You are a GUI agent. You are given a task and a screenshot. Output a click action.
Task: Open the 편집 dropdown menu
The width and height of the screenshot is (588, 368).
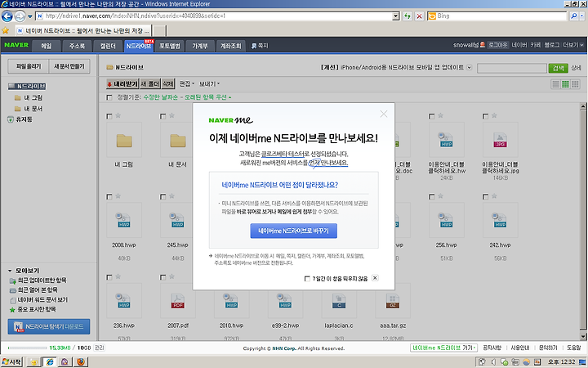pyautogui.click(x=187, y=83)
